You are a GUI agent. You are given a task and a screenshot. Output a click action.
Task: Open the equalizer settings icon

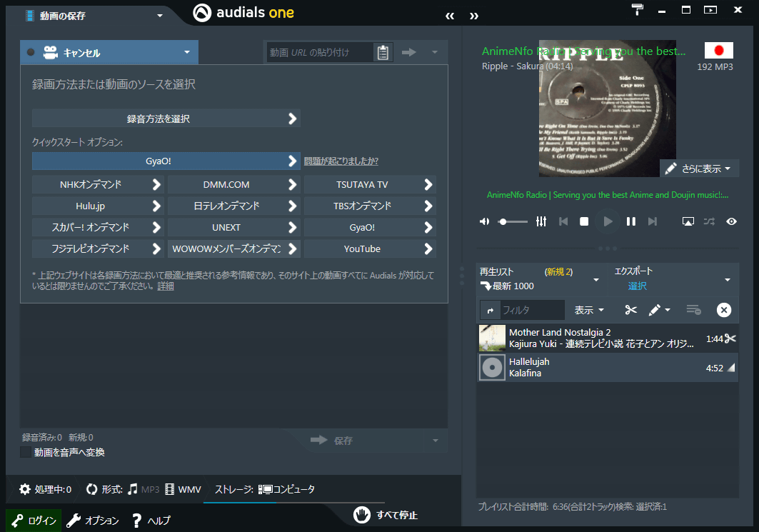tap(541, 221)
